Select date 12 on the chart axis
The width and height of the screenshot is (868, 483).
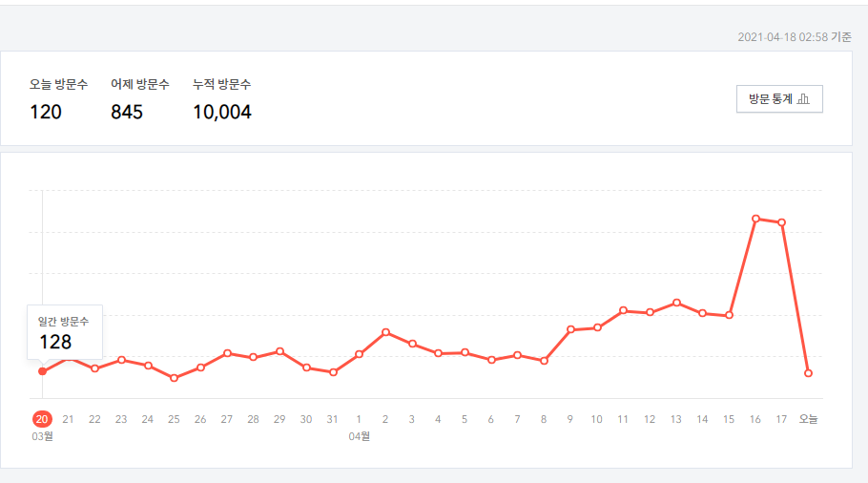point(650,419)
